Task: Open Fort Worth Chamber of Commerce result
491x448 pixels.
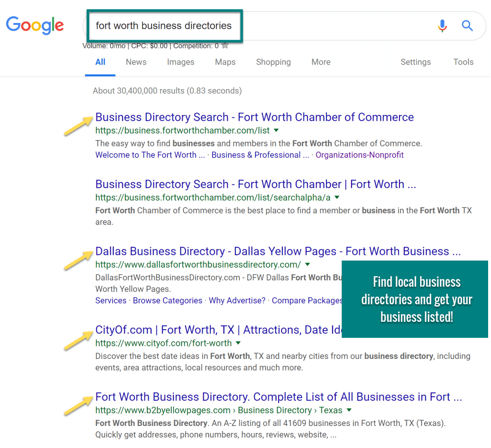Action: pos(254,117)
